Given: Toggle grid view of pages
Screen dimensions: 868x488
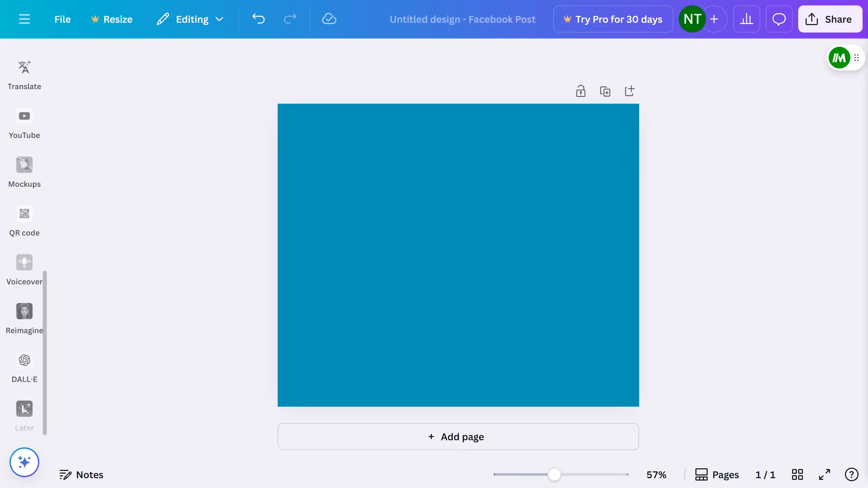Looking at the screenshot, I should pyautogui.click(x=797, y=474).
